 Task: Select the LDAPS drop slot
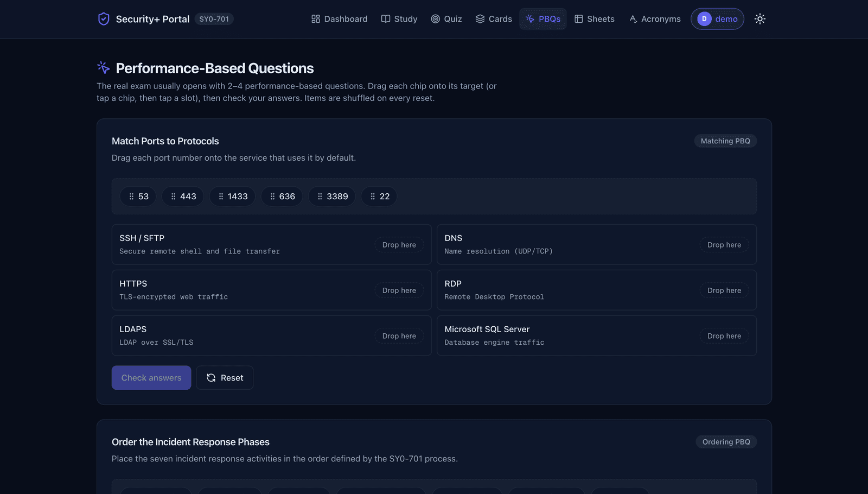click(399, 336)
